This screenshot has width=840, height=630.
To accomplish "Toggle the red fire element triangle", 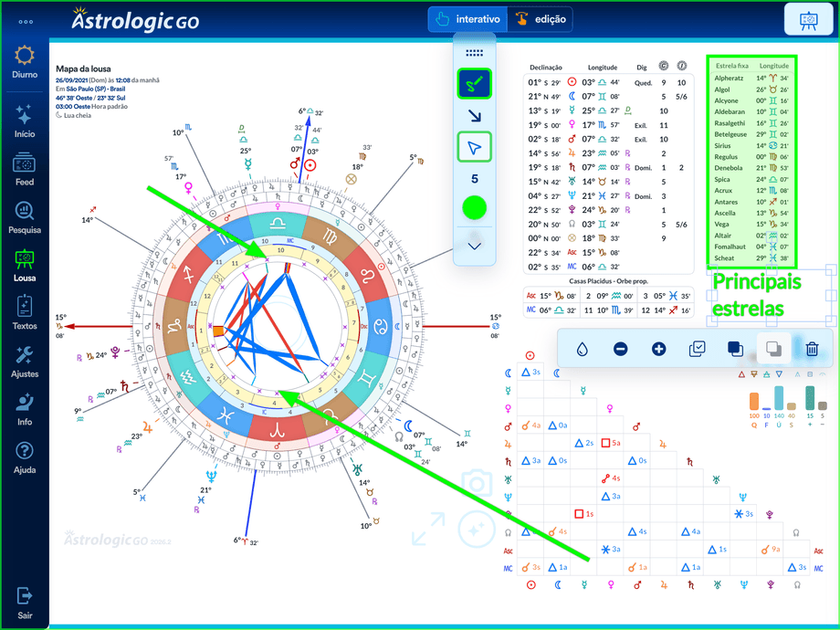I will pos(741,374).
